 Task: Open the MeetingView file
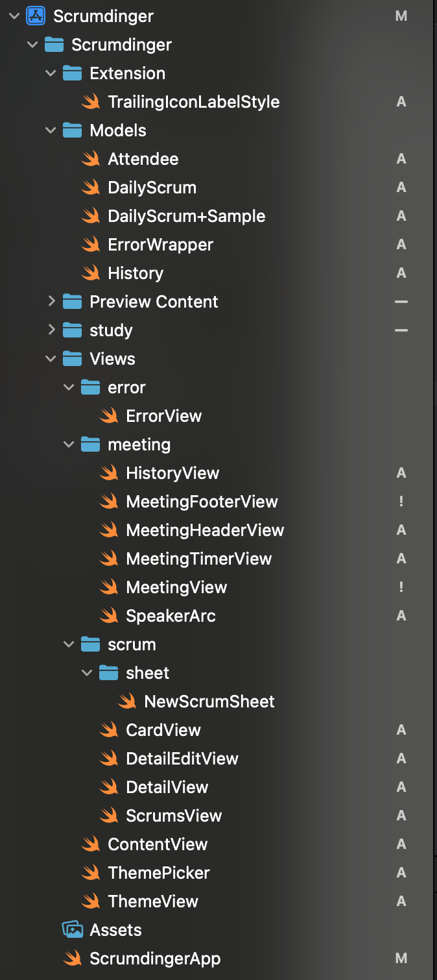pyautogui.click(x=176, y=587)
